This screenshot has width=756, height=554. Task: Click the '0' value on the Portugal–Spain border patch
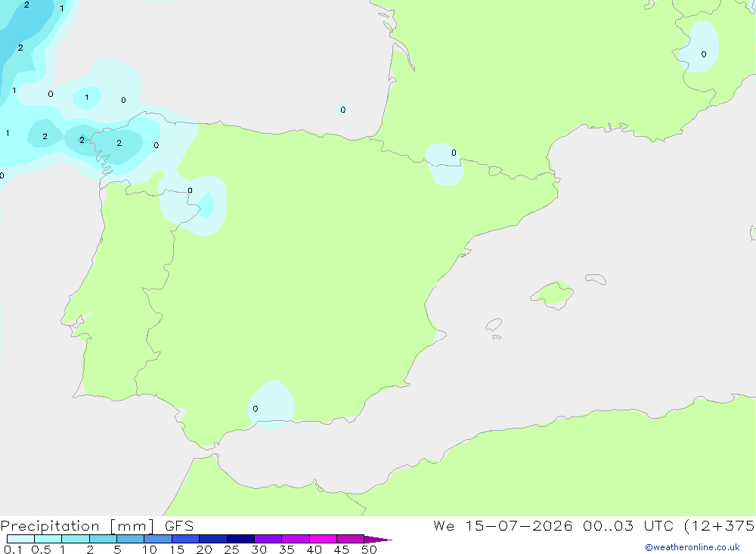pos(190,190)
